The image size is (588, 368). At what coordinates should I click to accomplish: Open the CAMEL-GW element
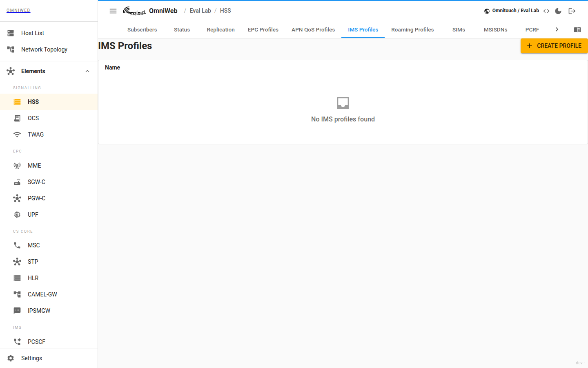pos(49,294)
